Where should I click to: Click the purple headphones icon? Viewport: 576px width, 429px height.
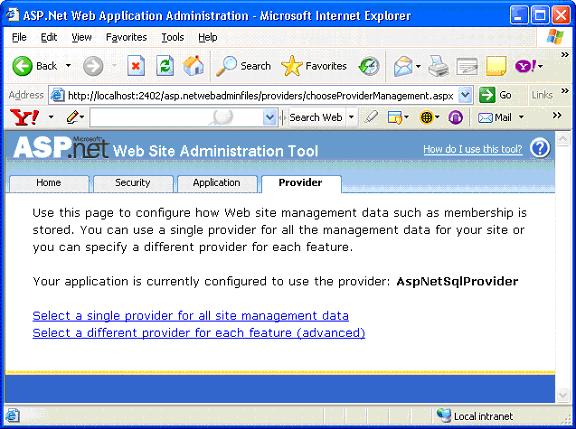[456, 118]
